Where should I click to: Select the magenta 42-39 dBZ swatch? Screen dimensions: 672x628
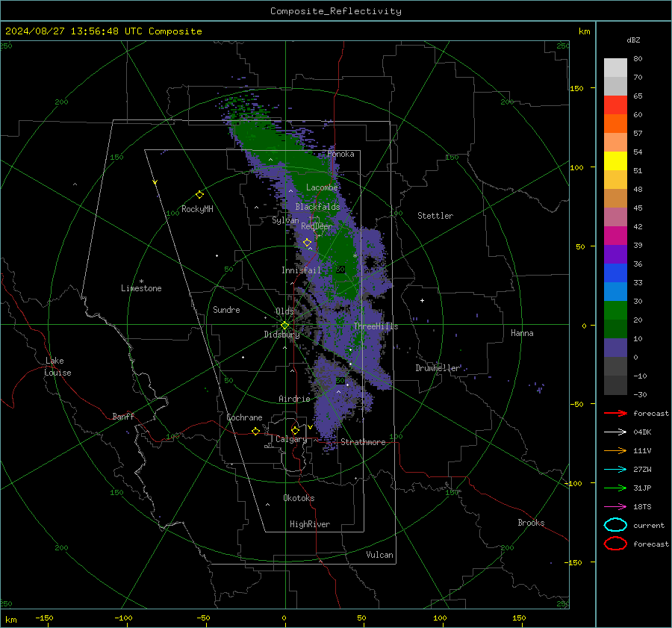[615, 235]
